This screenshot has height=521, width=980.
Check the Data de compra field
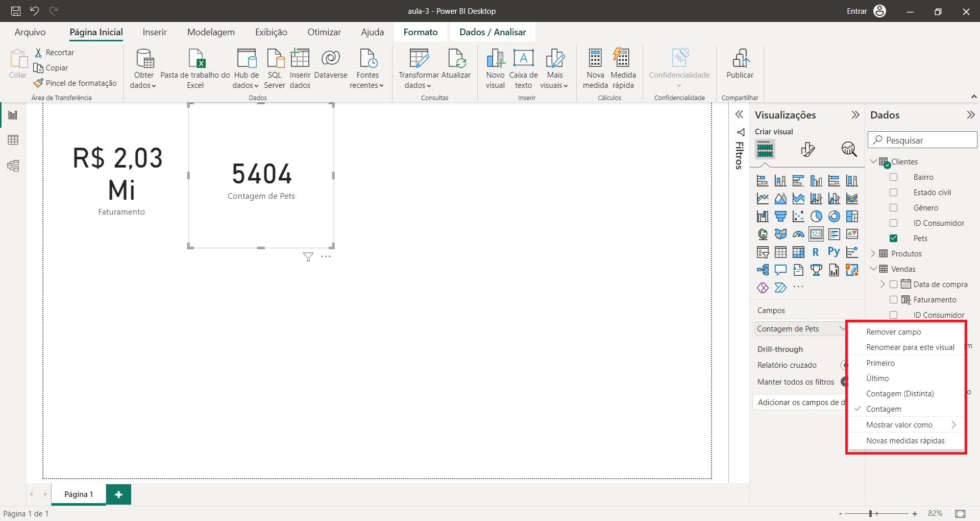coord(893,285)
